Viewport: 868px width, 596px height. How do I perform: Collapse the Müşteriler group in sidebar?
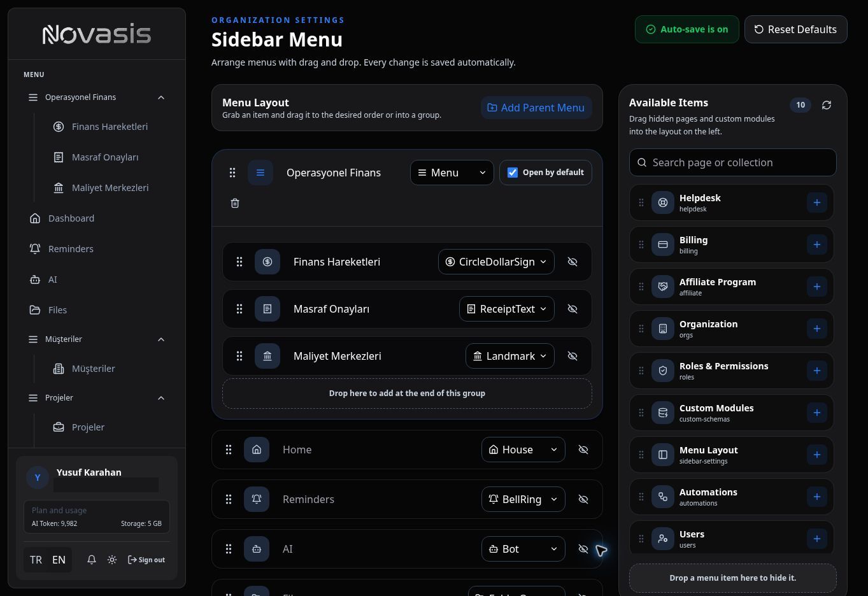[x=161, y=339]
